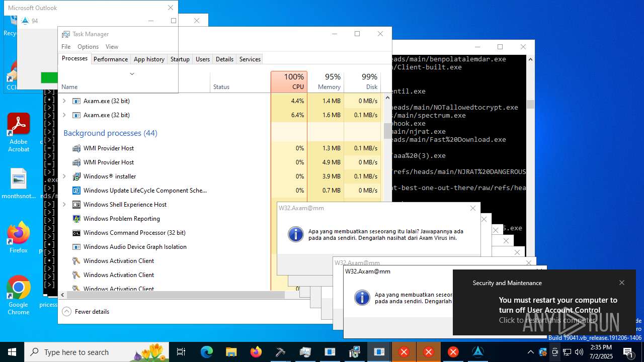
Task: Click the Windows installer process icon
Action: [x=76, y=176]
